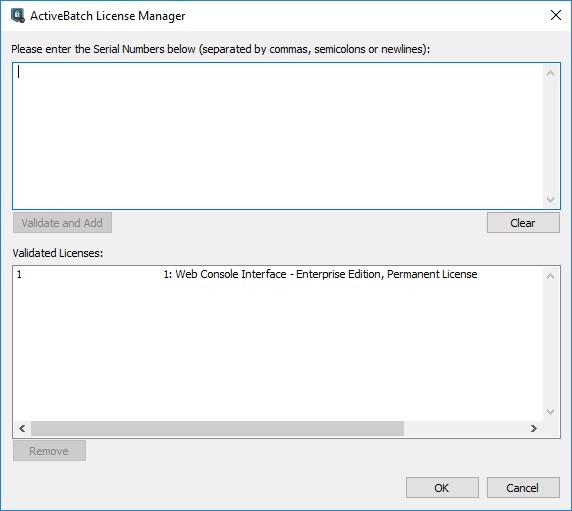
Task: Click the ActiveBatch License Manager title icon
Action: tap(18, 16)
